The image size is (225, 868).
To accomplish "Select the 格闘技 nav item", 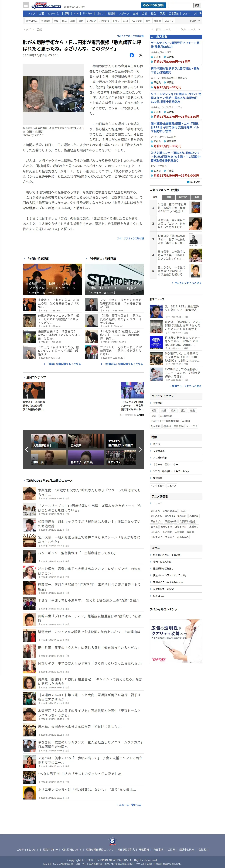I will (x=111, y=13).
